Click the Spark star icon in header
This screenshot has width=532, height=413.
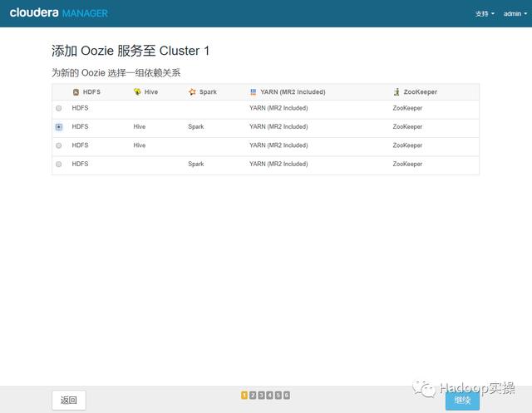click(192, 92)
